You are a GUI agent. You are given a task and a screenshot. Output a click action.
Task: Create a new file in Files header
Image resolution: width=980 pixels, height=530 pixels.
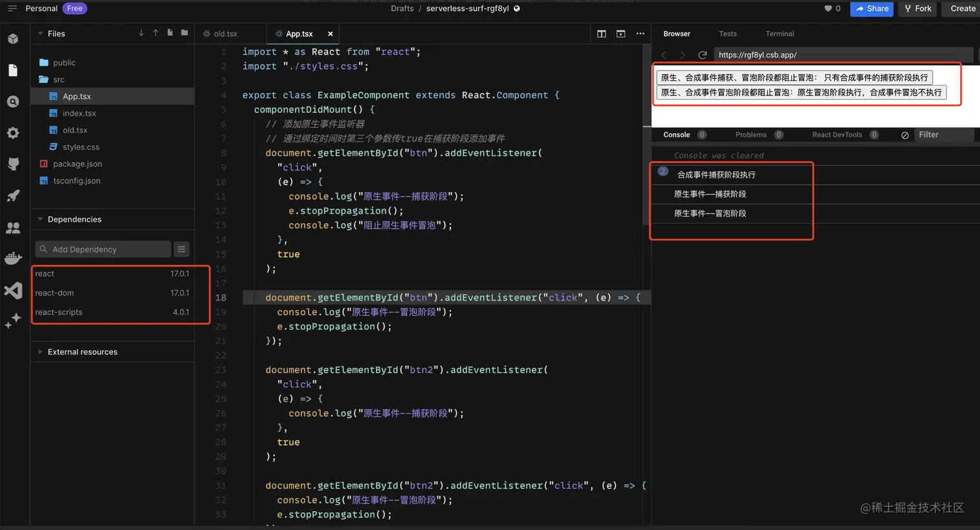[x=170, y=33]
